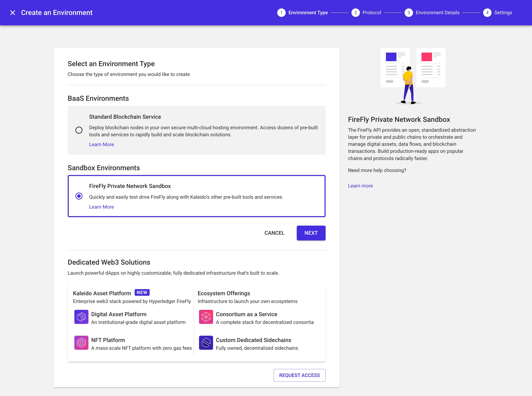Click the FireFly Private Network Sandbox card title
Viewport: 532px width, 396px height.
click(130, 186)
